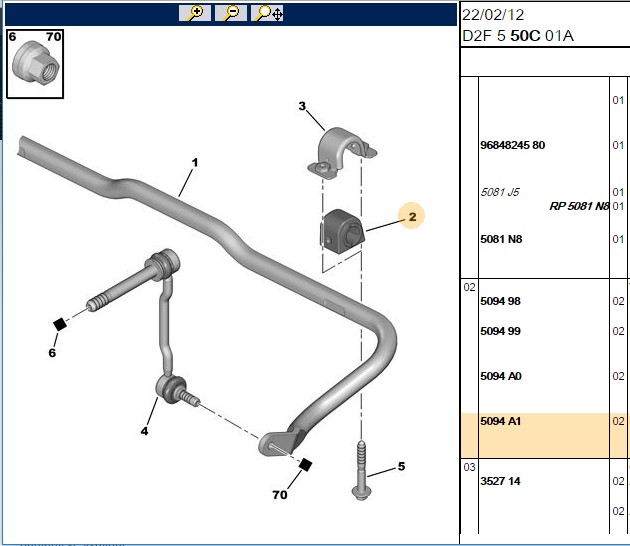630x546 pixels.
Task: Select callout number 3 for bracket clamp
Action: (x=302, y=106)
